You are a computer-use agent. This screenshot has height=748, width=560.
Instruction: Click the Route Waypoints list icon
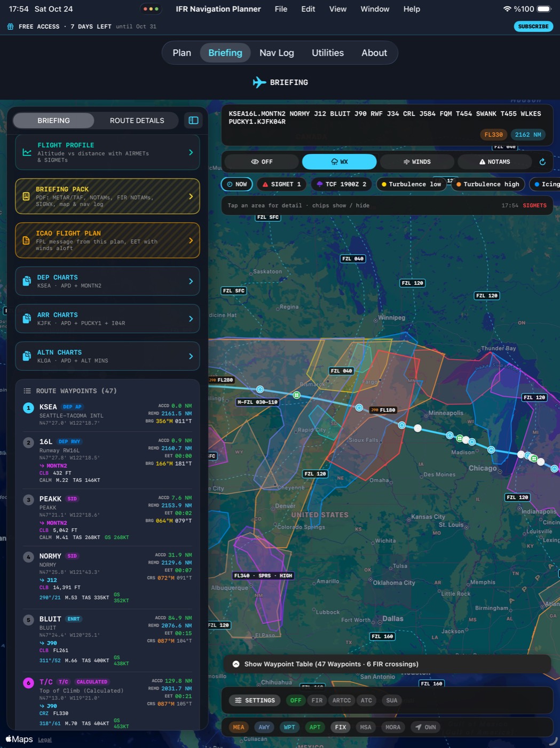pos(27,391)
